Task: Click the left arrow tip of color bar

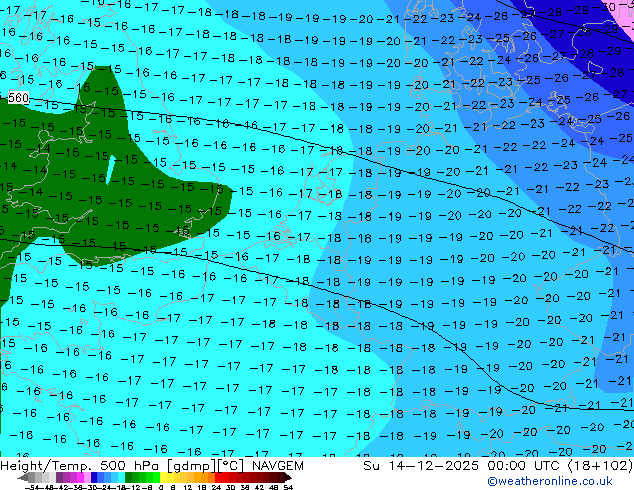Action: (x=21, y=478)
